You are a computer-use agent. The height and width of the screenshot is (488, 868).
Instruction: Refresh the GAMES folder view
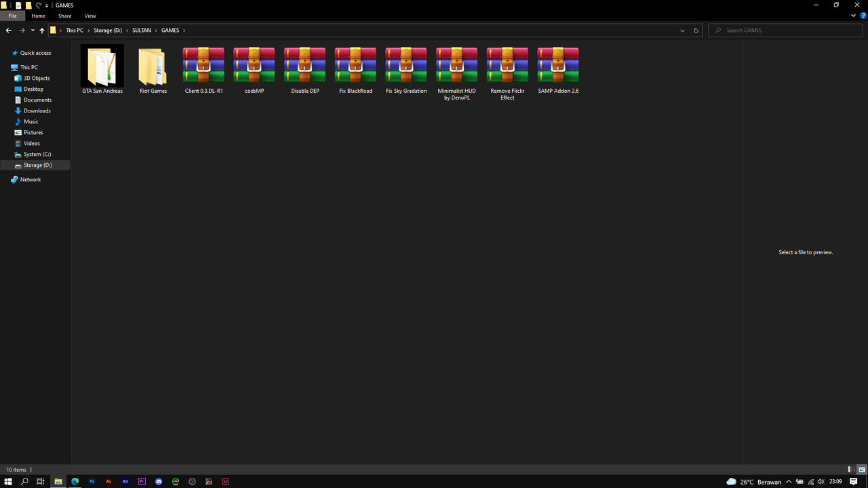coord(696,30)
